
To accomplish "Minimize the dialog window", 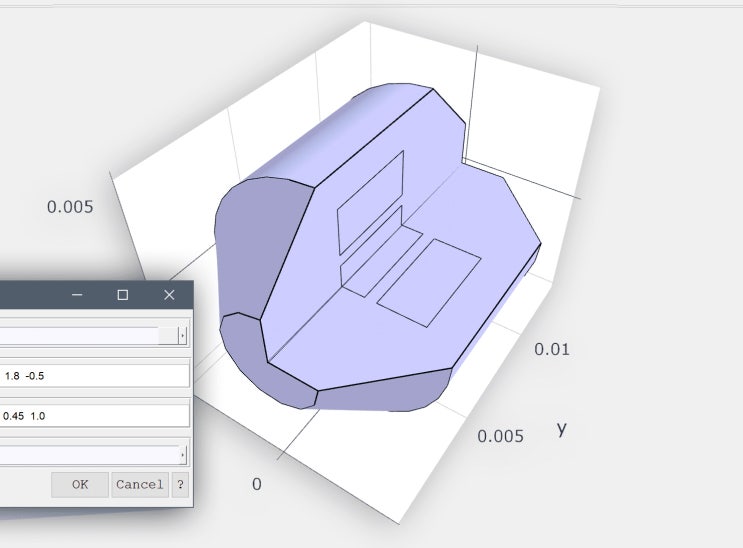I will click(77, 295).
